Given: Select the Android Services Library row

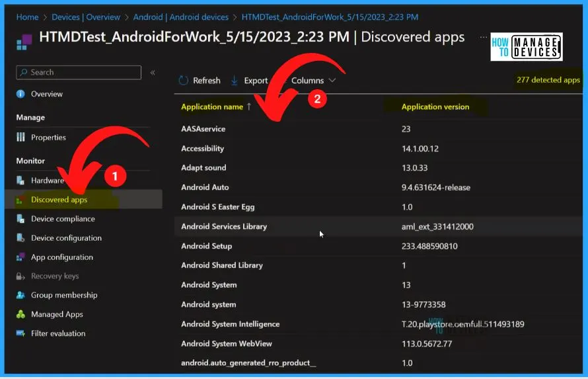Looking at the screenshot, I should (x=379, y=226).
